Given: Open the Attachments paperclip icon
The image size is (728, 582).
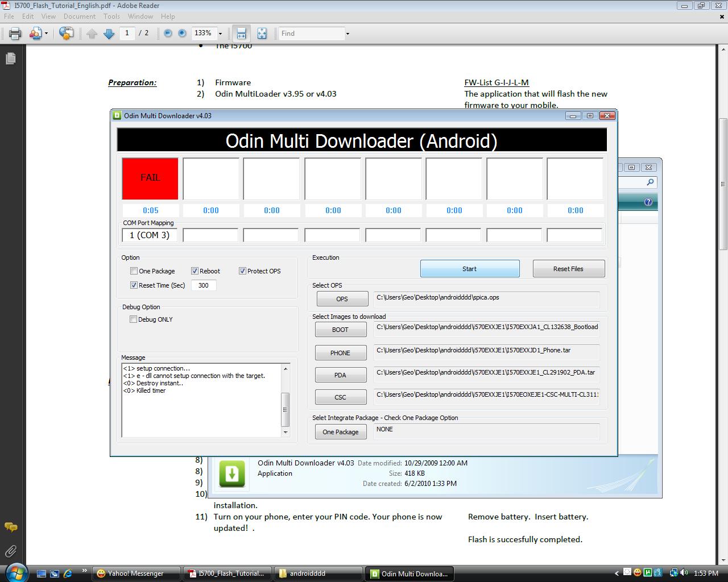Looking at the screenshot, I should point(10,551).
